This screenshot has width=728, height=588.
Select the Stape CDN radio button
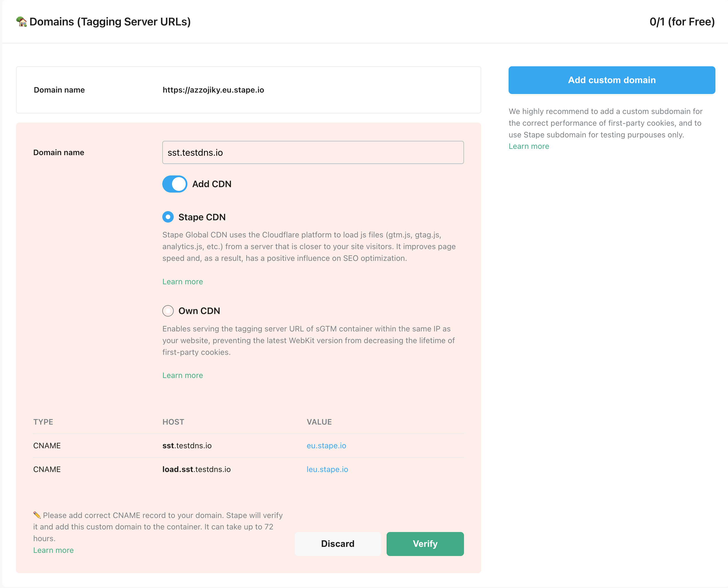pyautogui.click(x=168, y=217)
